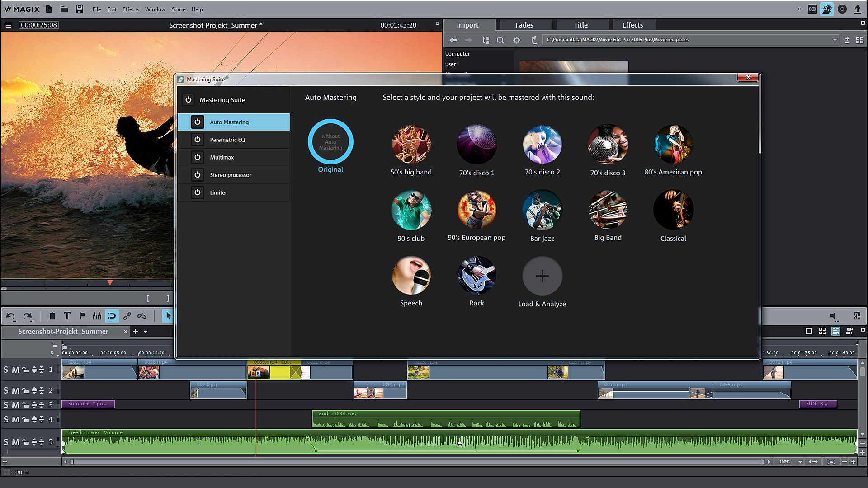Switch to the Fades tab
This screenshot has height=488, width=868.
524,25
